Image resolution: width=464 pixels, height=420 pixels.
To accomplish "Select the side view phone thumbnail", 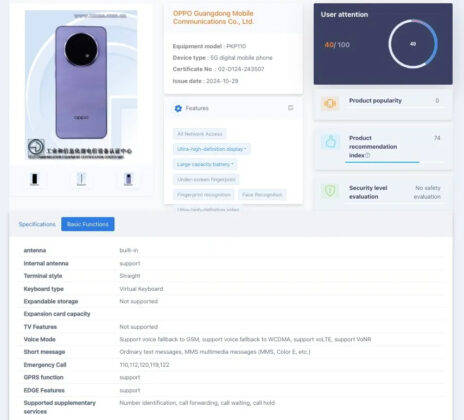I will (81, 179).
